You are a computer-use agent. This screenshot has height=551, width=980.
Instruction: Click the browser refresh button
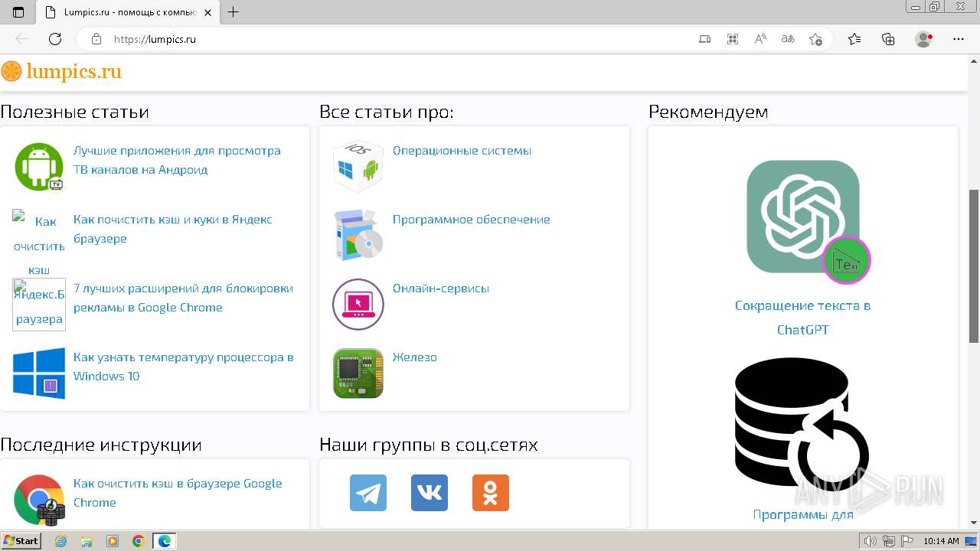tap(55, 39)
